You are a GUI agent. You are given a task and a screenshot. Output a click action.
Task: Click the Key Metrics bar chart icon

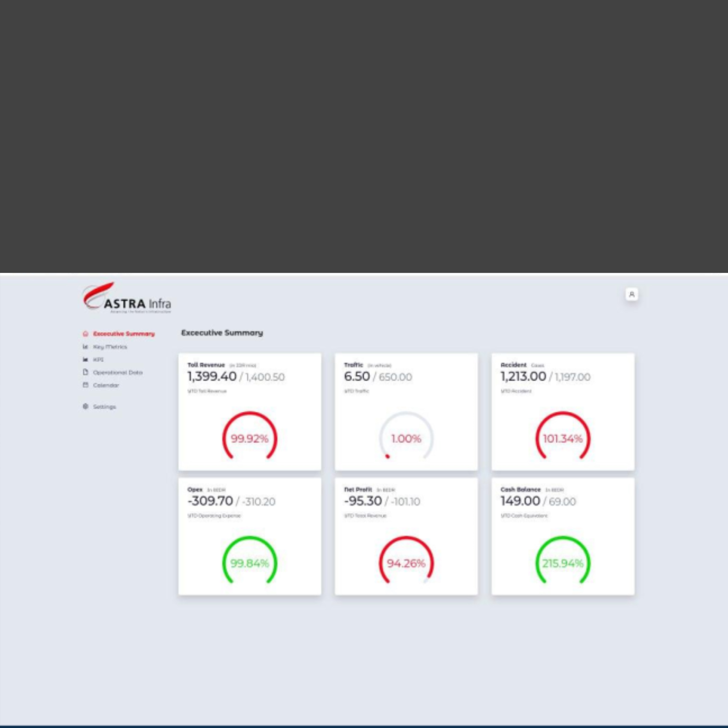point(85,347)
